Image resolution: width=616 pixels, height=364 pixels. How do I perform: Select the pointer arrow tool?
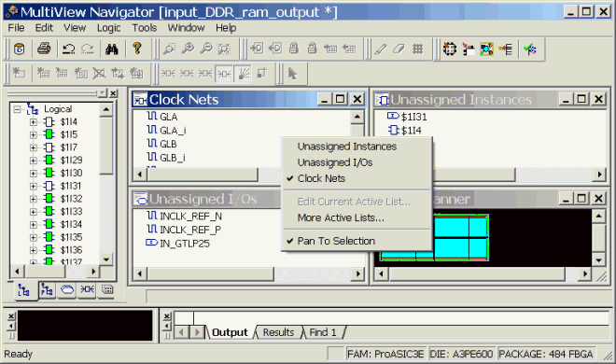click(x=292, y=74)
